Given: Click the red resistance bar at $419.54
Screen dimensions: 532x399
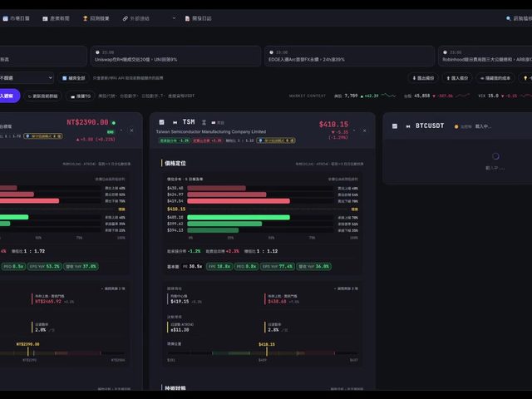Looking at the screenshot, I should click(x=239, y=201).
